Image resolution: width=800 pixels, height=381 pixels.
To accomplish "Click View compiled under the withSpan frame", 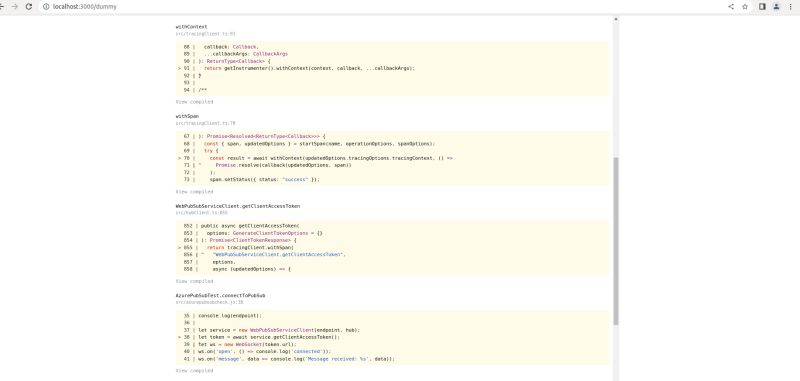I will click(x=194, y=192).
